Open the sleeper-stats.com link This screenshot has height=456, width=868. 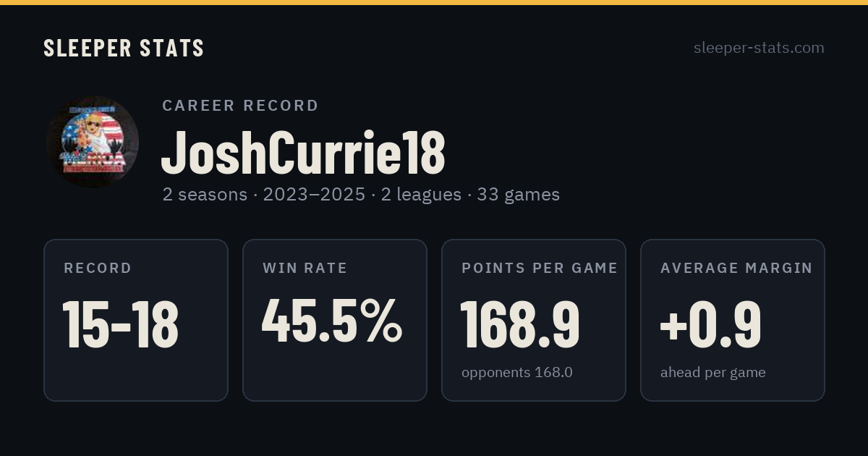(x=759, y=48)
